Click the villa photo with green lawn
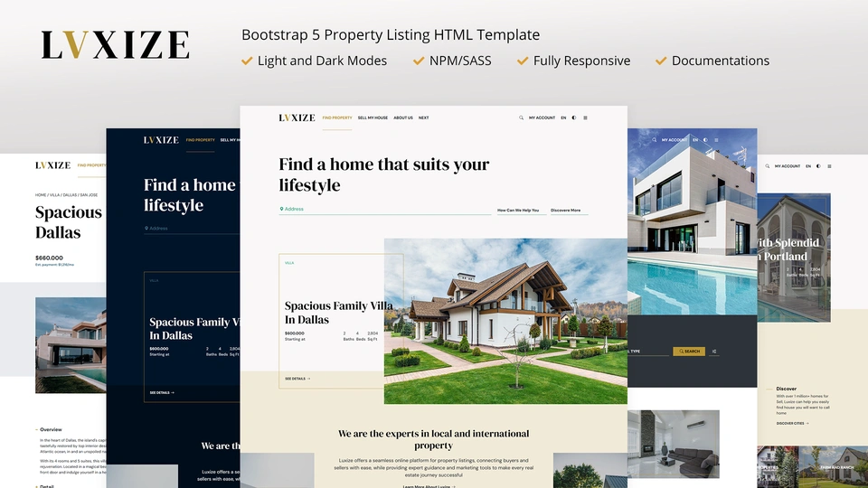The width and height of the screenshot is (868, 488). point(505,321)
